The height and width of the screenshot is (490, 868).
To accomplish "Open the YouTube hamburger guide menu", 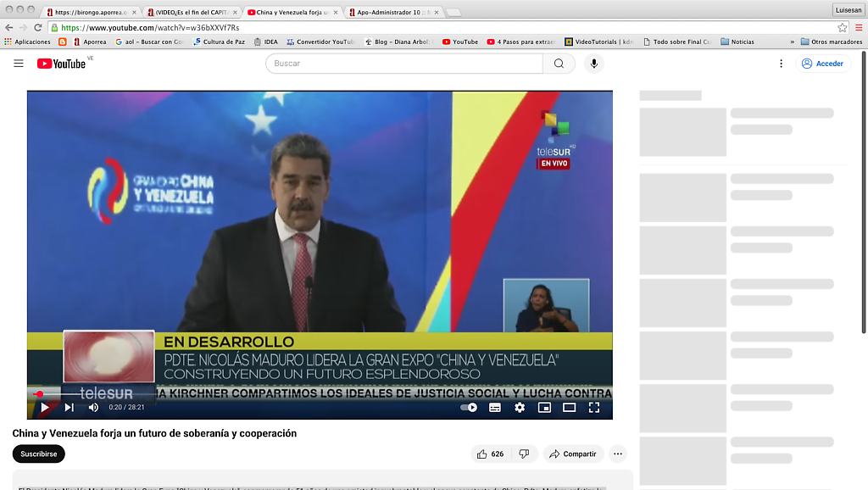I will coord(19,64).
